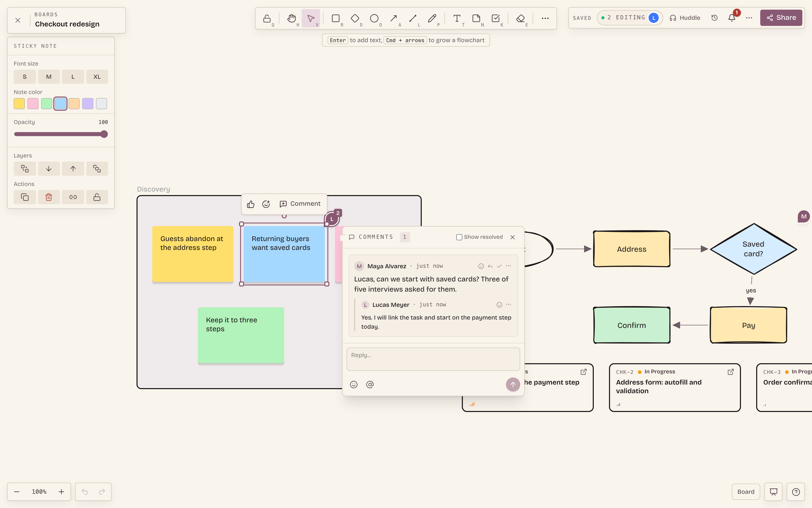Viewport: 812px width, 508px height.
Task: Start a Huddle
Action: (x=685, y=18)
